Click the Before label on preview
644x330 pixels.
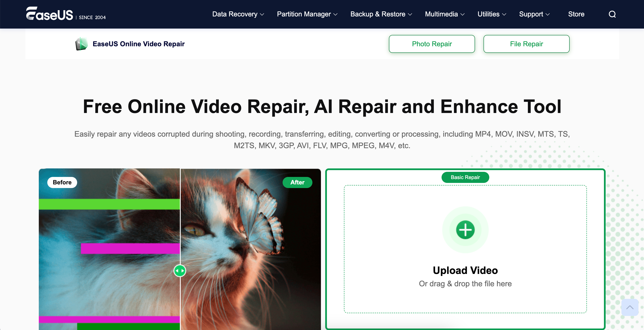62,182
